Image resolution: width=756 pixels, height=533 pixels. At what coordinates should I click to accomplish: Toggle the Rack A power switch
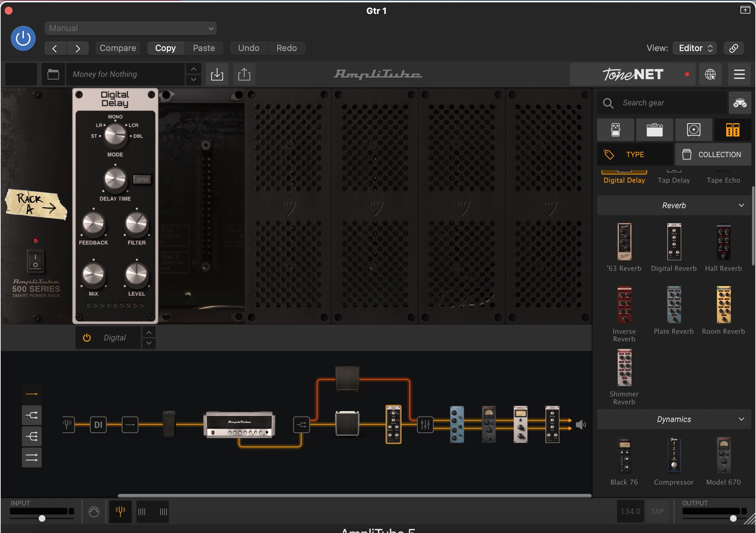(35, 261)
